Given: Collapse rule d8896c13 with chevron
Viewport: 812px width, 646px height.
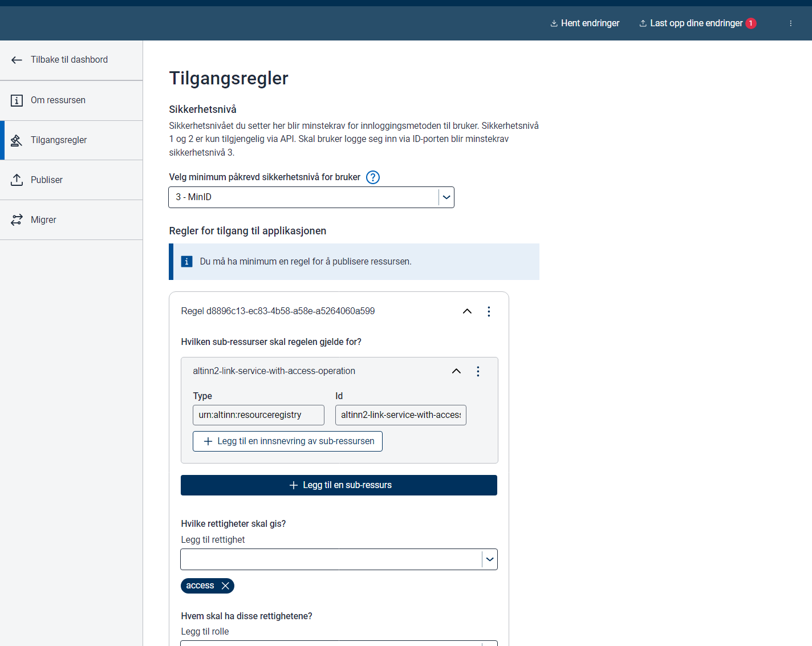Looking at the screenshot, I should click(467, 311).
